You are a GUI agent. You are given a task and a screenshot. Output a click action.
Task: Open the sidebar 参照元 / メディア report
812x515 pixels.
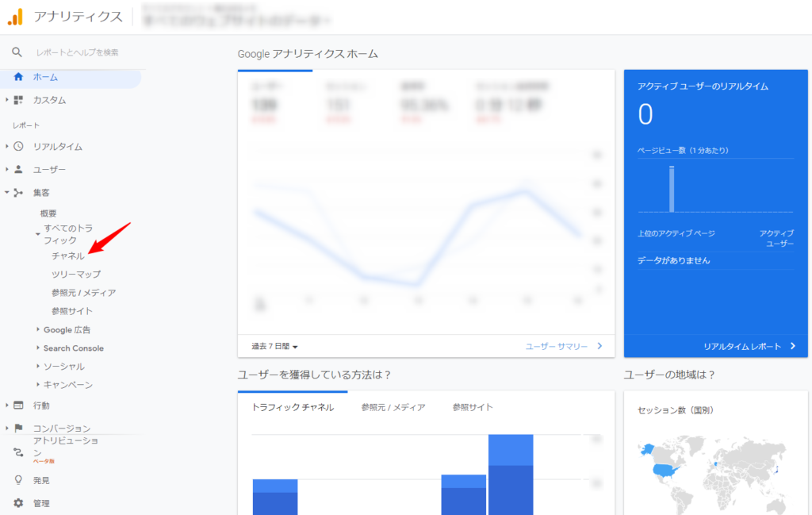coord(83,293)
